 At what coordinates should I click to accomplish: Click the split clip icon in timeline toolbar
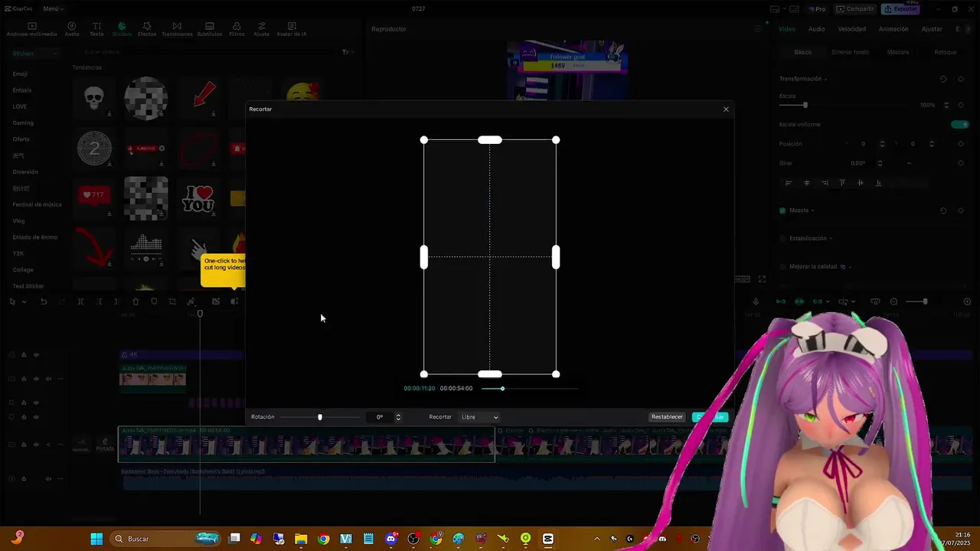click(x=80, y=302)
